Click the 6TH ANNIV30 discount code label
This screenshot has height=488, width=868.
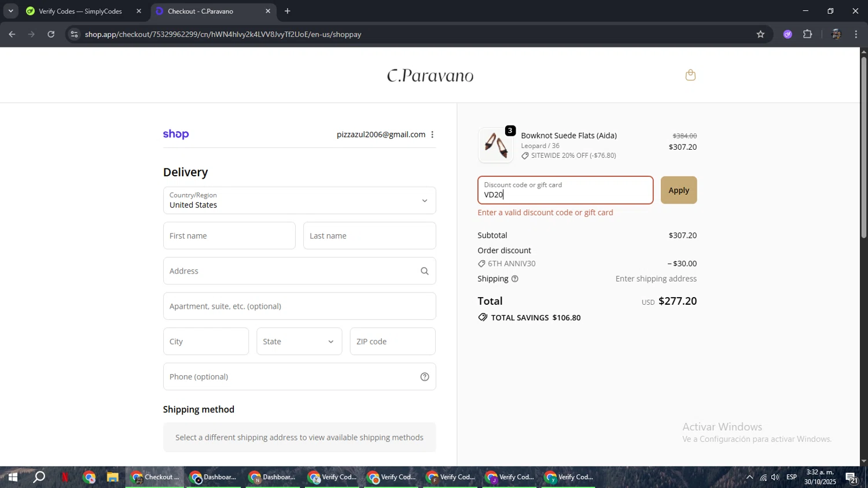tap(512, 264)
